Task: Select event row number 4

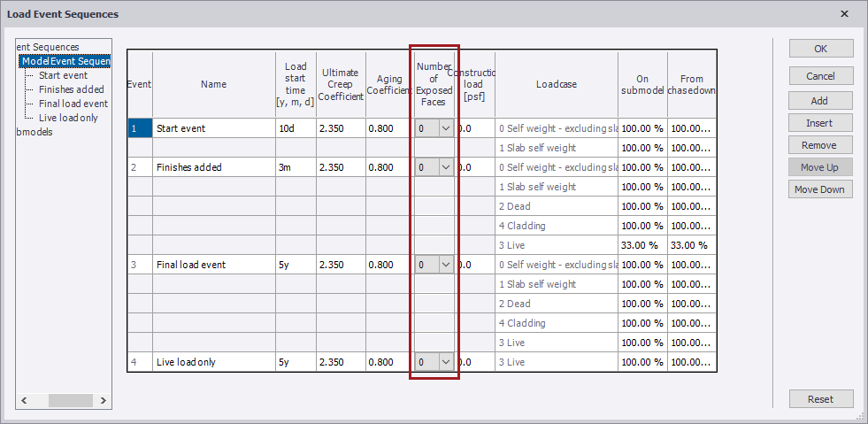Action: click(x=140, y=362)
